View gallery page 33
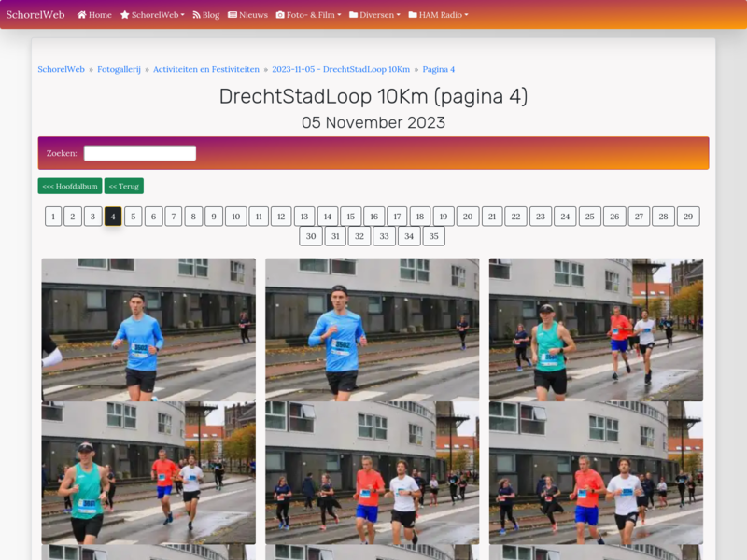Image resolution: width=747 pixels, height=560 pixels. point(384,236)
